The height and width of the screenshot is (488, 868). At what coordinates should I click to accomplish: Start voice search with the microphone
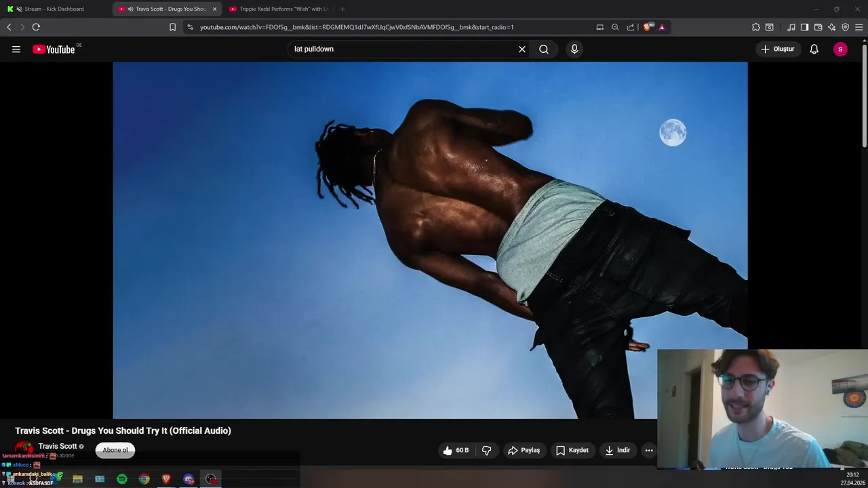[x=574, y=49]
